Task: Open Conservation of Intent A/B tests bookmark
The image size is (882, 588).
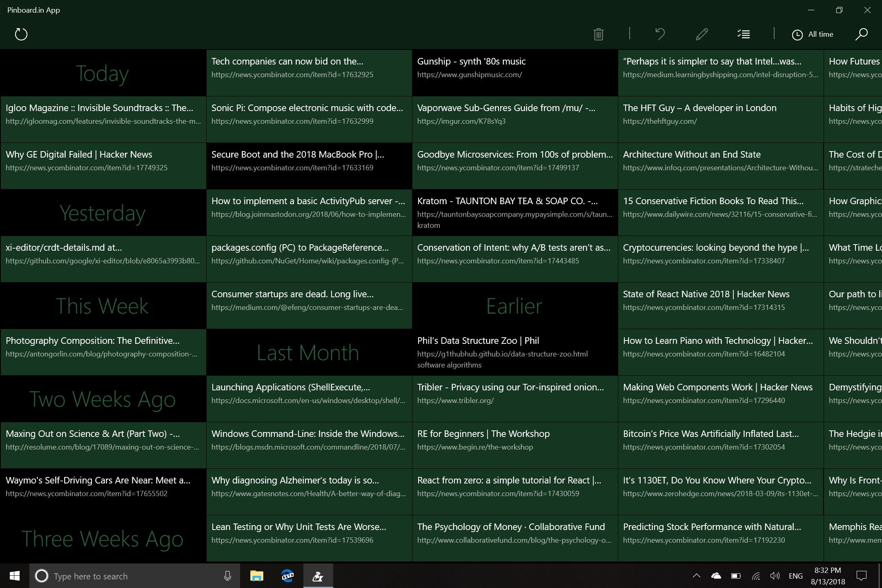Action: click(x=514, y=259)
